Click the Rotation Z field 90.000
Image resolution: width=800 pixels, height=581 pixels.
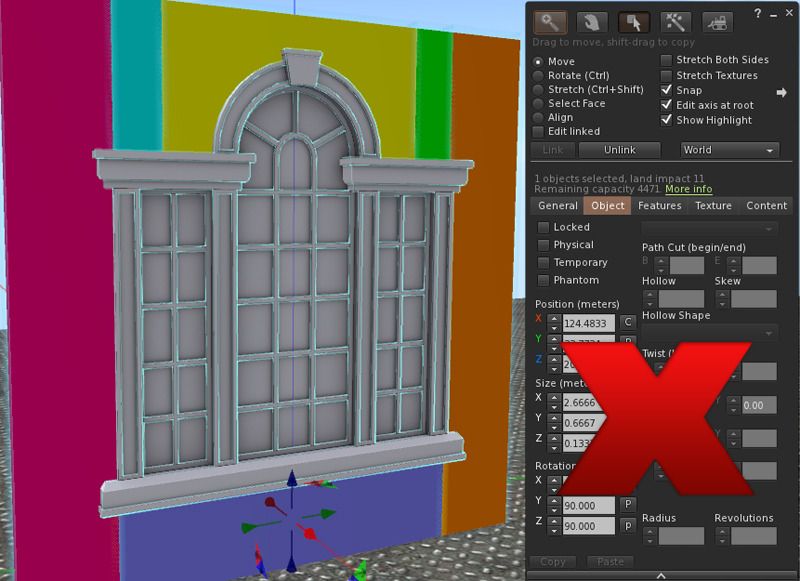(x=588, y=526)
